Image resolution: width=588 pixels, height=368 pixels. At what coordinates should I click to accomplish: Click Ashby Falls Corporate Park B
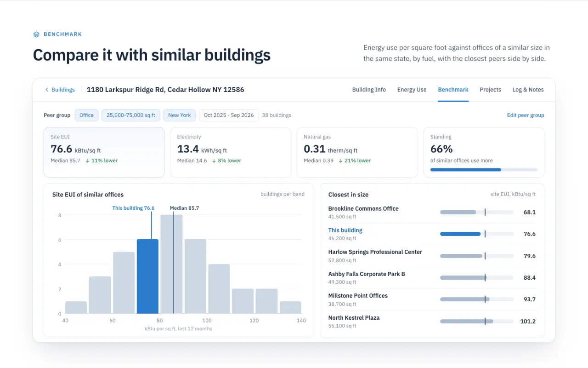pyautogui.click(x=367, y=274)
